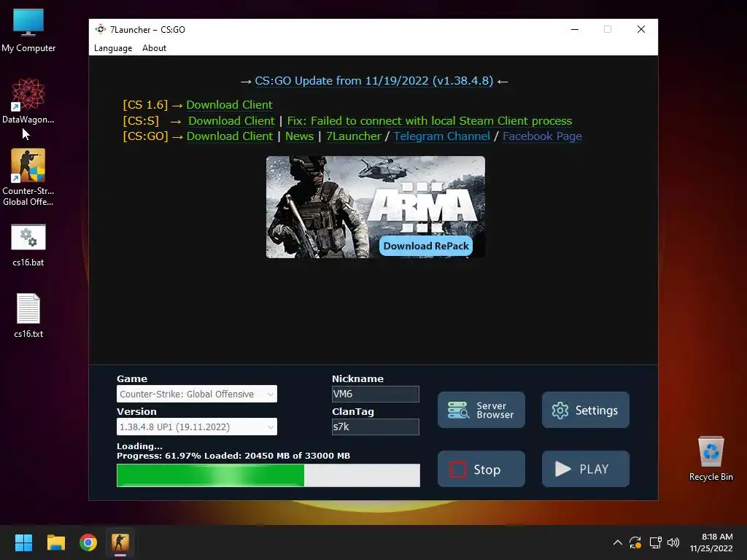Click the PLAY button
The image size is (747, 560).
point(586,469)
